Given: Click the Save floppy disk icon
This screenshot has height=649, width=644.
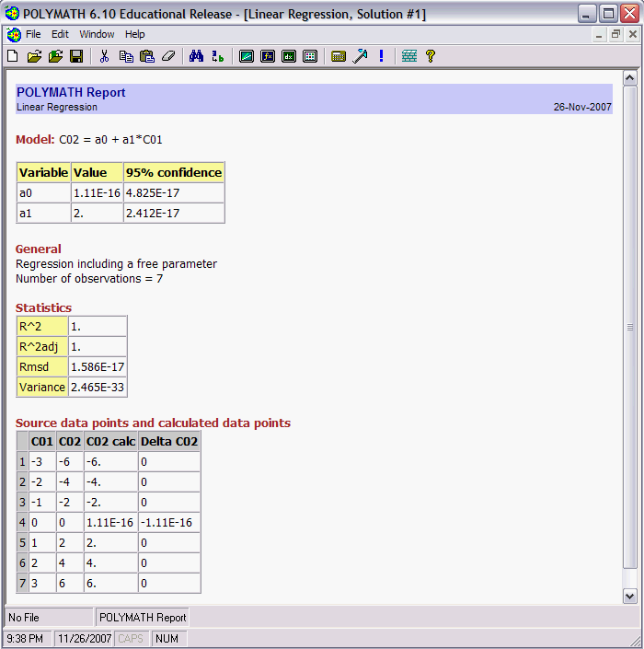Looking at the screenshot, I should tap(76, 56).
